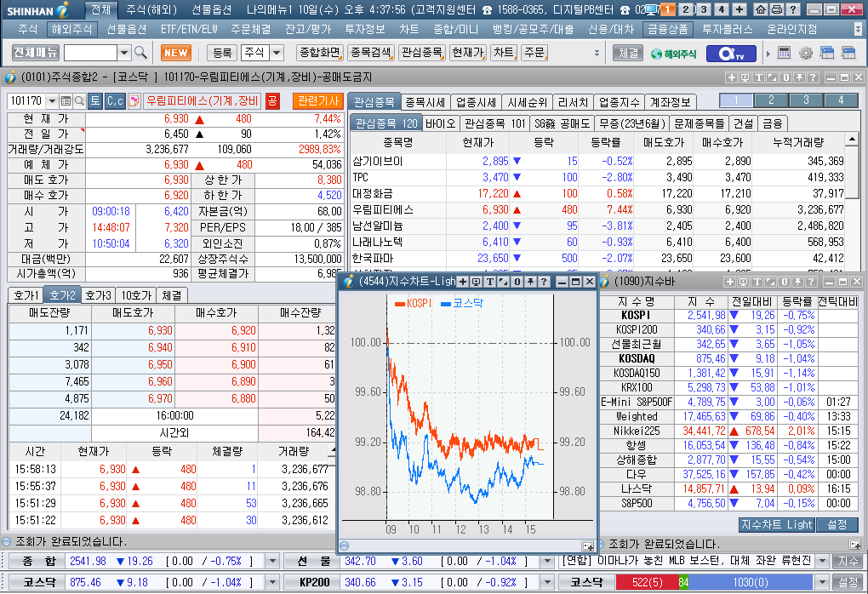Click T font icon in 지수바 title bar

click(757, 282)
